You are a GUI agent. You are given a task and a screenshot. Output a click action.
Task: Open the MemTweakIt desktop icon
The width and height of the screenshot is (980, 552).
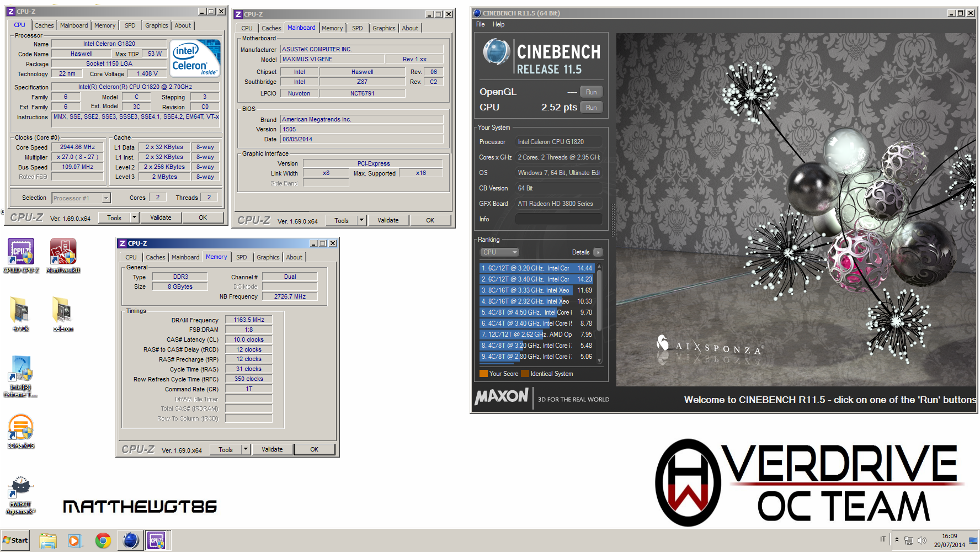coord(63,255)
